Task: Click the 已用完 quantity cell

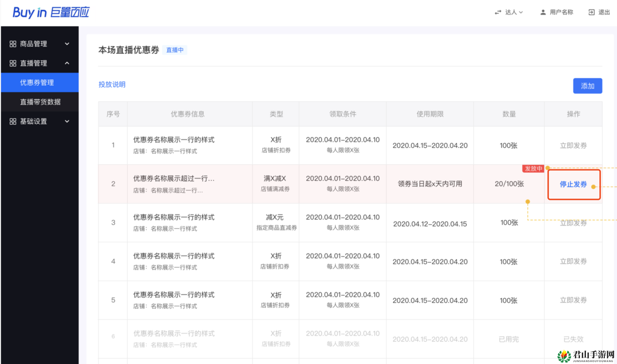Action: pos(509,339)
